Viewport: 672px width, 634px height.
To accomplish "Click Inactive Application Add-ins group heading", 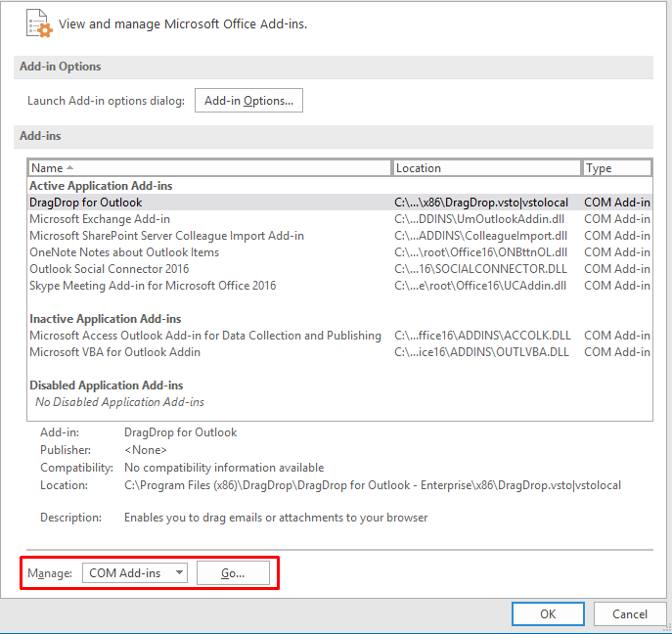I will click(x=106, y=319).
